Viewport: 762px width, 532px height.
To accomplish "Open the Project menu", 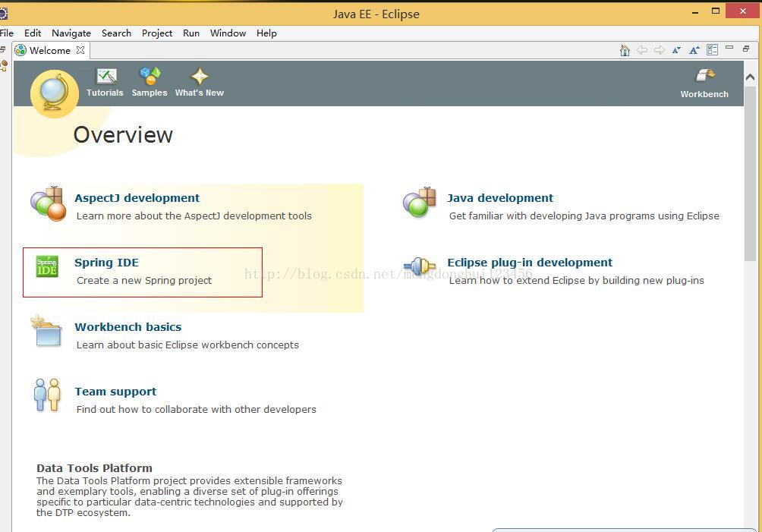I will 157,33.
